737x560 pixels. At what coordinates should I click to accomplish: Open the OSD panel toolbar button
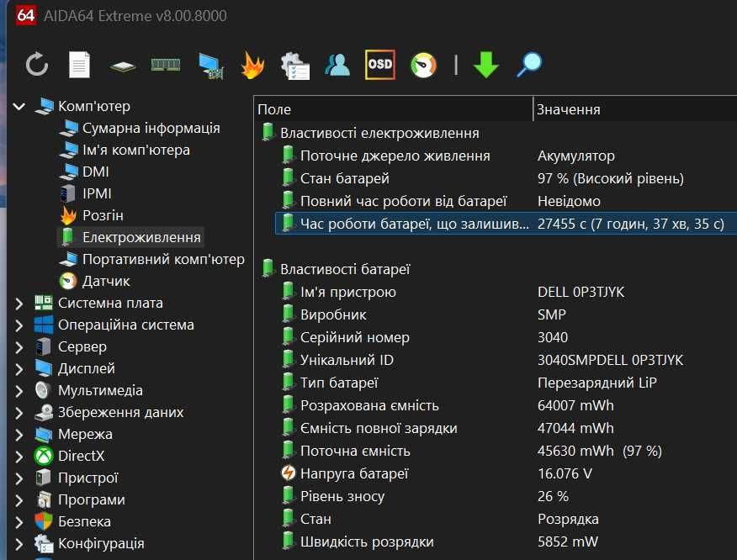(x=379, y=65)
